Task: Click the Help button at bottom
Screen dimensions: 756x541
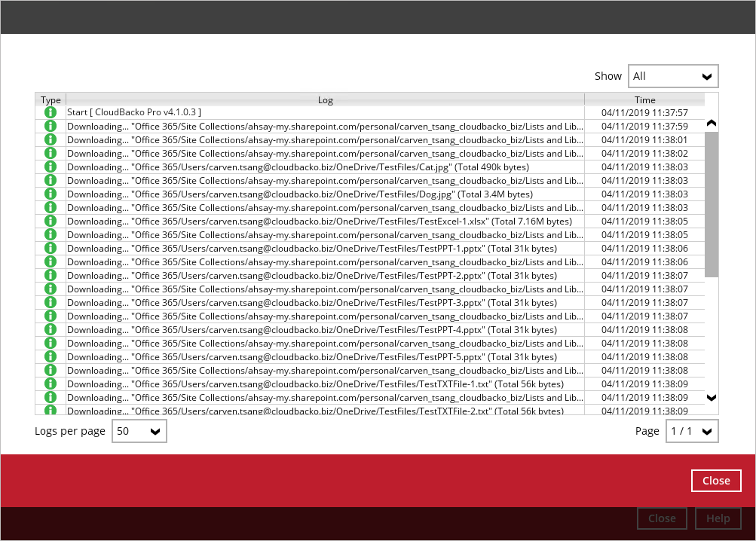Action: tap(718, 518)
